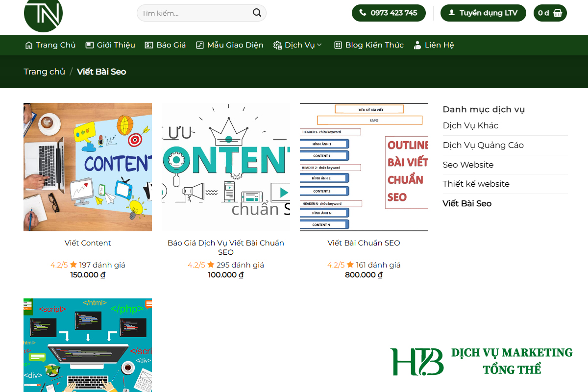
Task: Click the grid icon next to Blog Kiến Thức
Action: click(x=338, y=45)
